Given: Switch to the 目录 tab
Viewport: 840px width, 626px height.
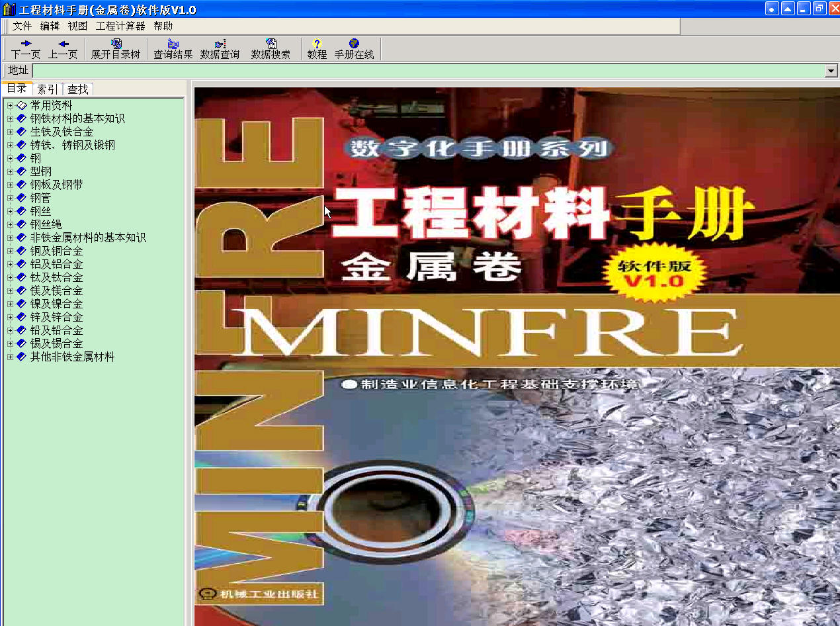Looking at the screenshot, I should 17,89.
